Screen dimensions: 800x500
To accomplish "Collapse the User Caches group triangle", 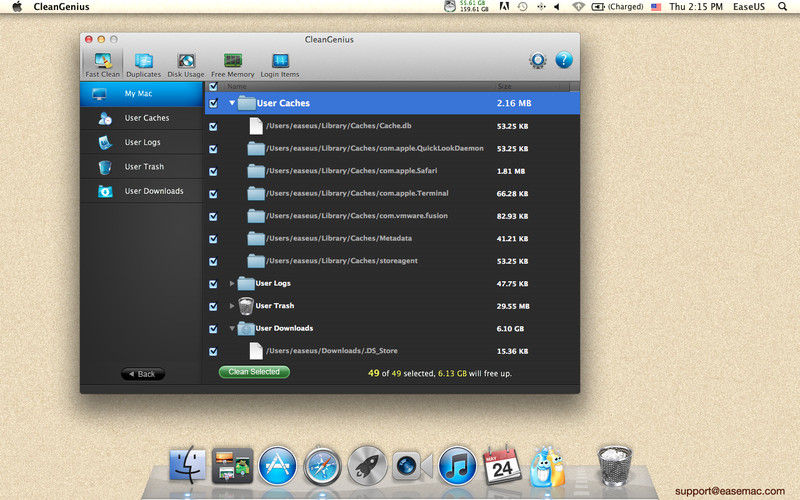I will coord(232,103).
